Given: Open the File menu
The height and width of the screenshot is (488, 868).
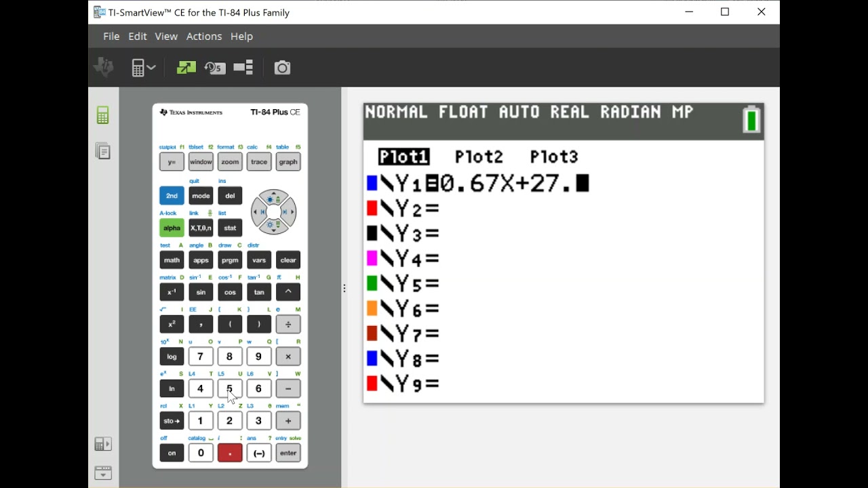Looking at the screenshot, I should click(111, 37).
